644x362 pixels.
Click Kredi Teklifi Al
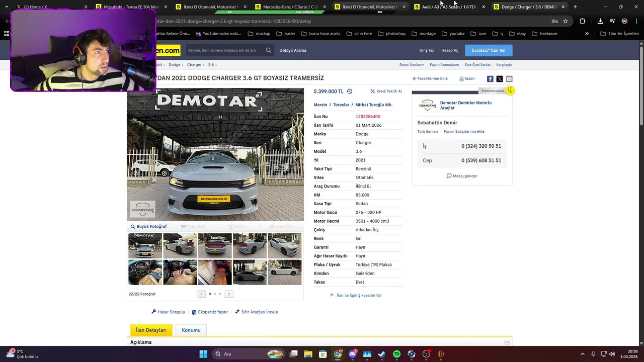click(x=386, y=92)
